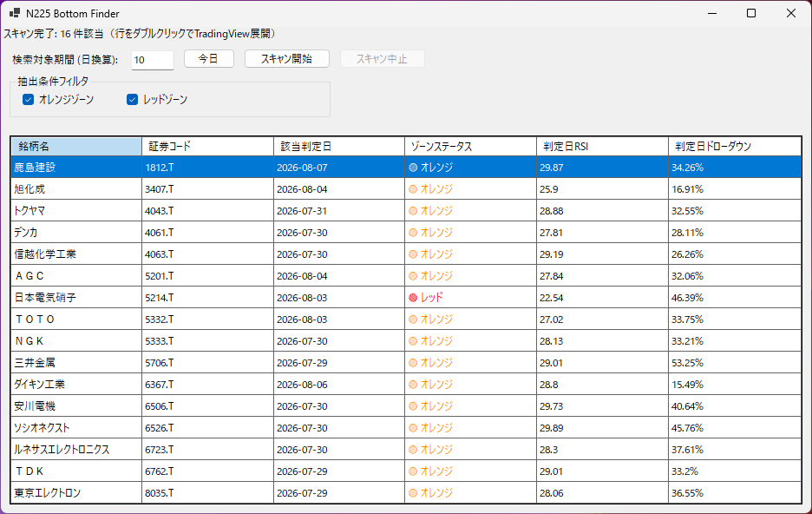The image size is (812, 514).
Task: Click drawdown value 53.25%
Action: 688,363
